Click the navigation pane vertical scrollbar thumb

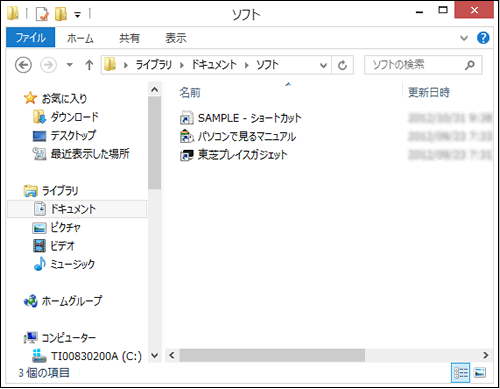pyautogui.click(x=155, y=143)
